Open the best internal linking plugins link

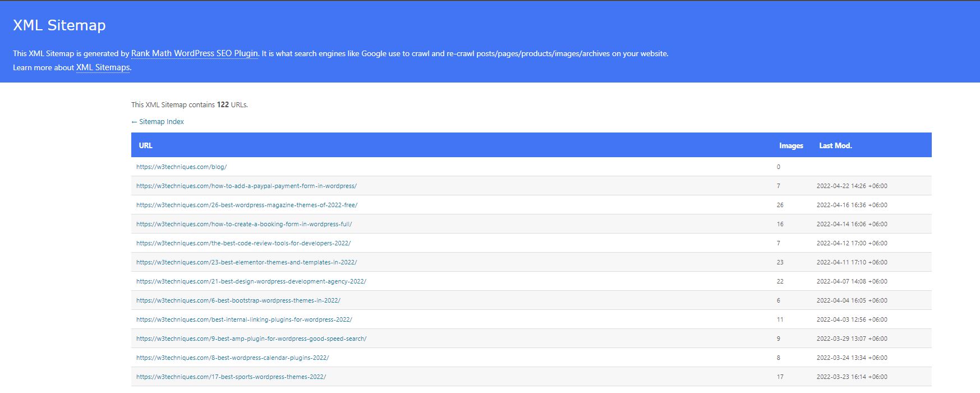tap(244, 319)
